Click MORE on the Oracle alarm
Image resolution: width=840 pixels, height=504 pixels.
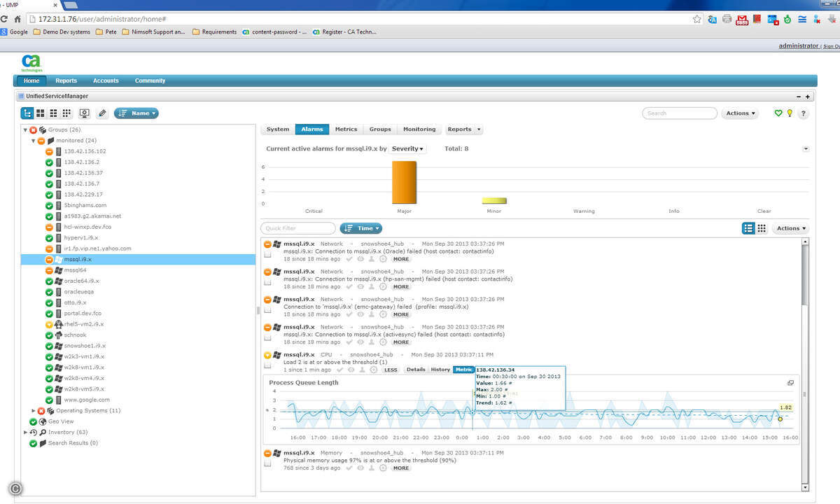(401, 259)
